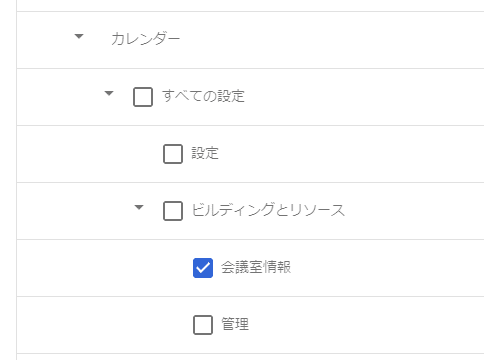Click the 設定 label text

[205, 153]
